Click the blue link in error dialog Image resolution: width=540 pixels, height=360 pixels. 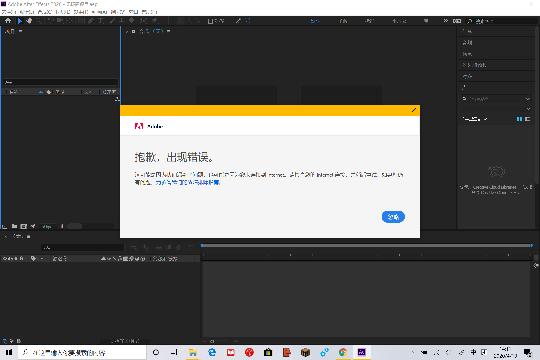(x=188, y=182)
